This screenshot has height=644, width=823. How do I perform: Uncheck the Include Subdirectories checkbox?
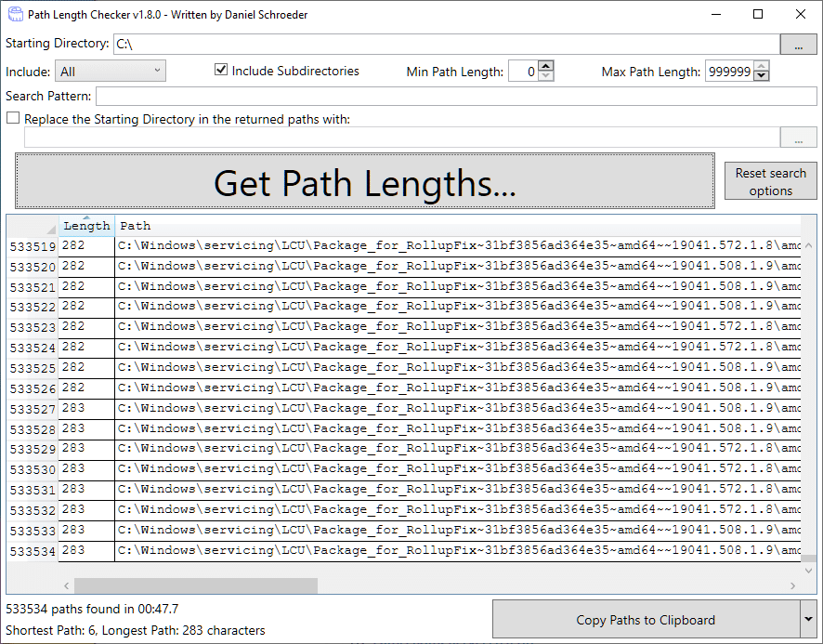coord(221,71)
